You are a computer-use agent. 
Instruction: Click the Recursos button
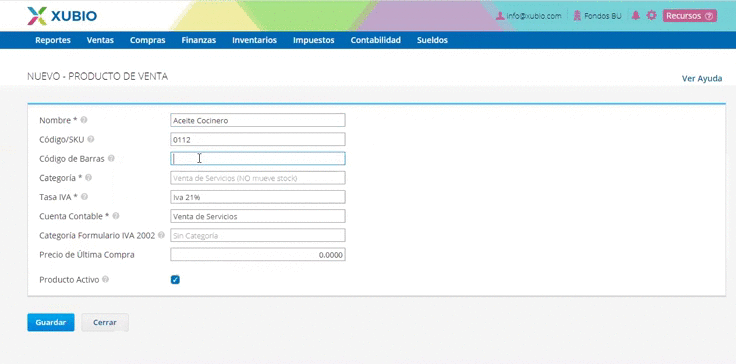tap(690, 16)
